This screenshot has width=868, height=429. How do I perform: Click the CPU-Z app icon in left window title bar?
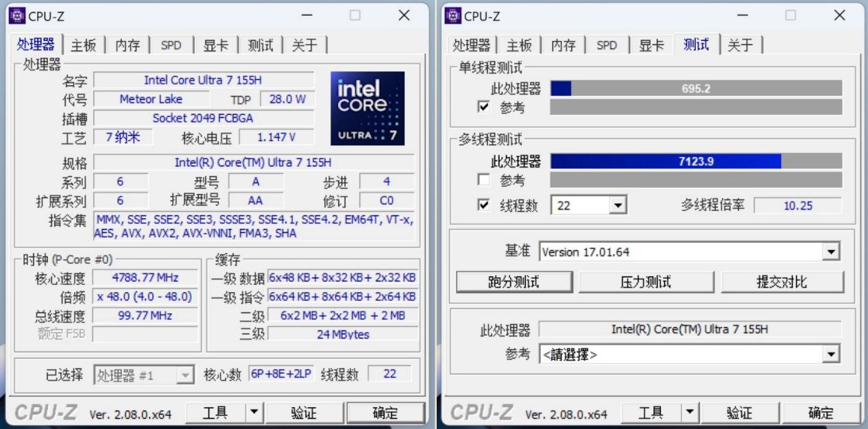16,16
